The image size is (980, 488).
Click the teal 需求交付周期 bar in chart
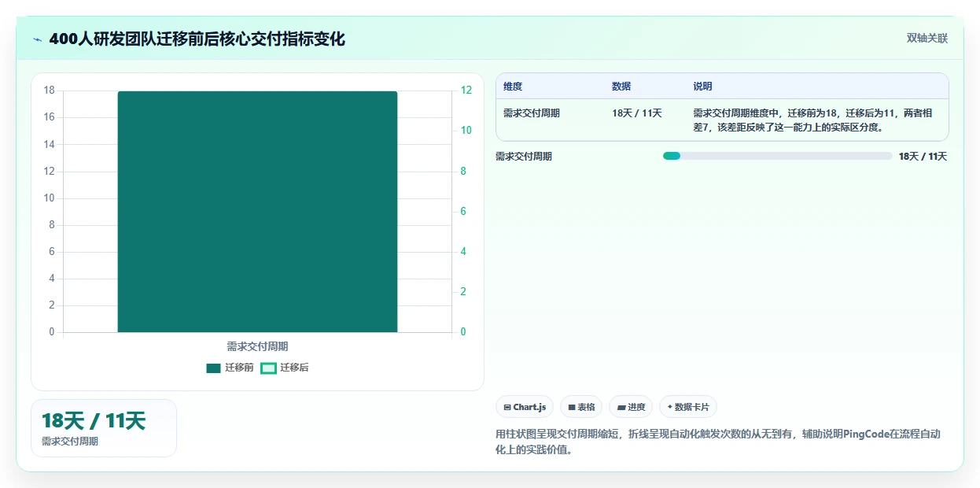tap(257, 212)
